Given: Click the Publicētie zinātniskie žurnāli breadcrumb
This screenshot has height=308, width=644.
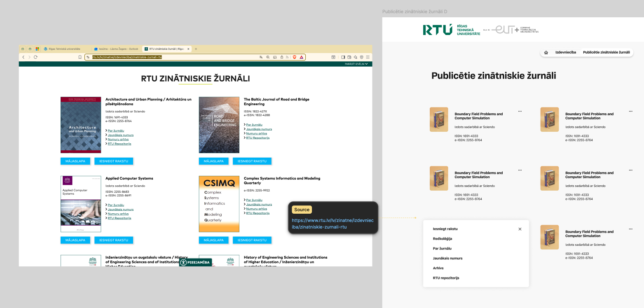Looking at the screenshot, I should [607, 53].
